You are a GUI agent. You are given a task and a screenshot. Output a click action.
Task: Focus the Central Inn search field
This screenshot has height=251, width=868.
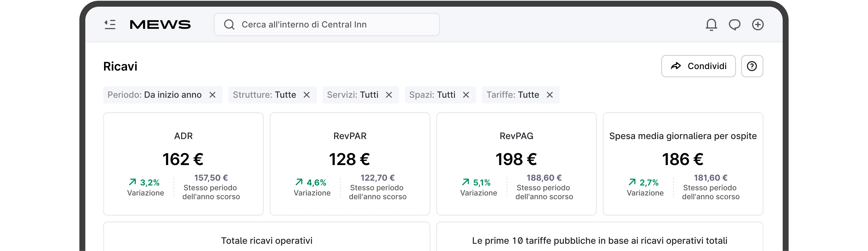click(x=327, y=25)
